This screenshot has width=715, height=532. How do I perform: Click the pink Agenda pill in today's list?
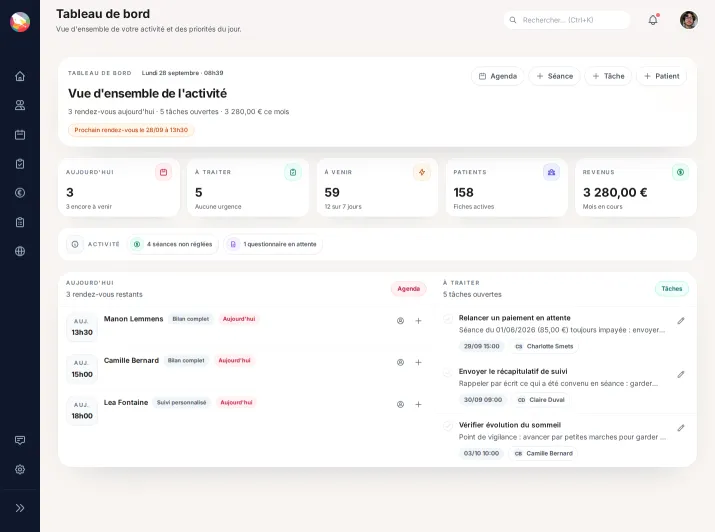tap(409, 289)
